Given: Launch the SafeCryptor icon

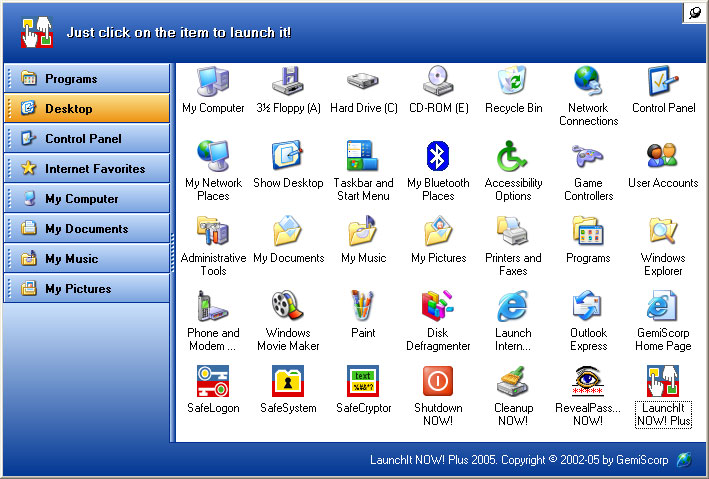Looking at the screenshot, I should coord(363,381).
